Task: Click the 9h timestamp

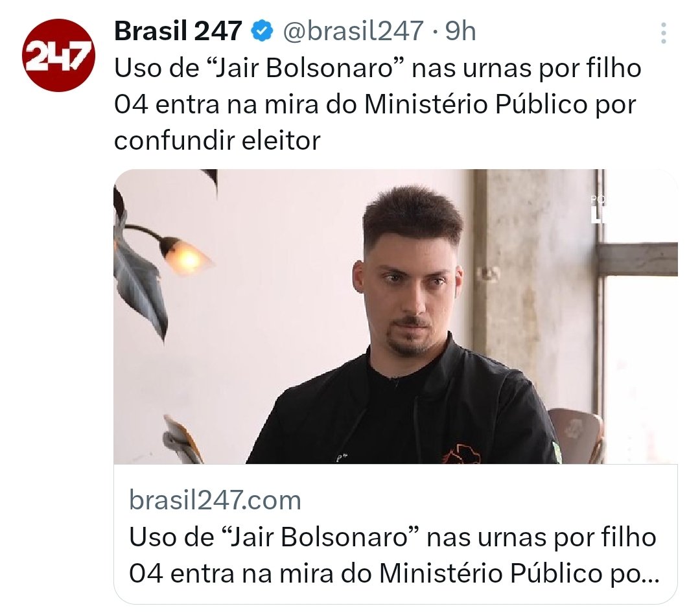Action: [461, 31]
